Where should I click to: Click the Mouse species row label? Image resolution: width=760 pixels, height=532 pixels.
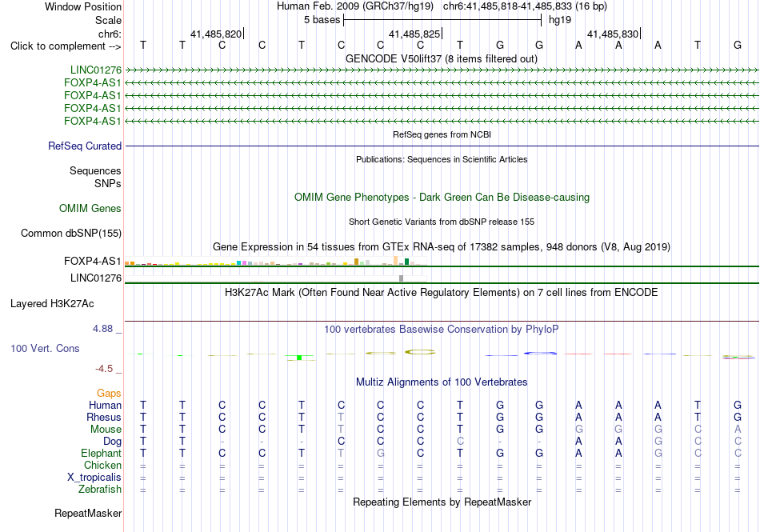coord(106,430)
